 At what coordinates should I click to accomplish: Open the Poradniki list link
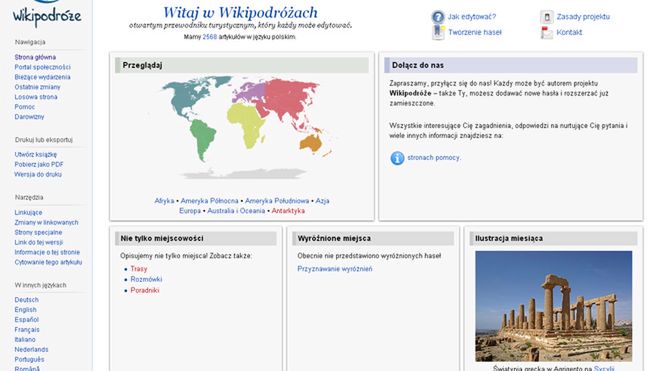point(145,291)
